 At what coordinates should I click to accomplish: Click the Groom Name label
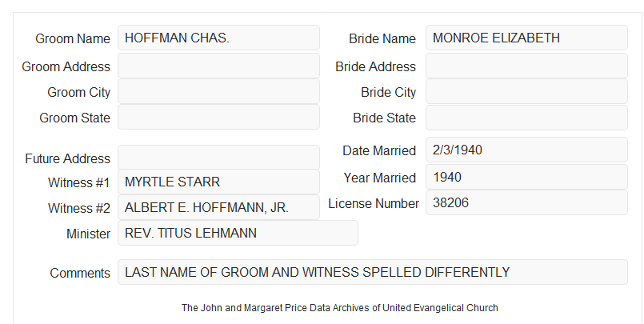tap(73, 38)
